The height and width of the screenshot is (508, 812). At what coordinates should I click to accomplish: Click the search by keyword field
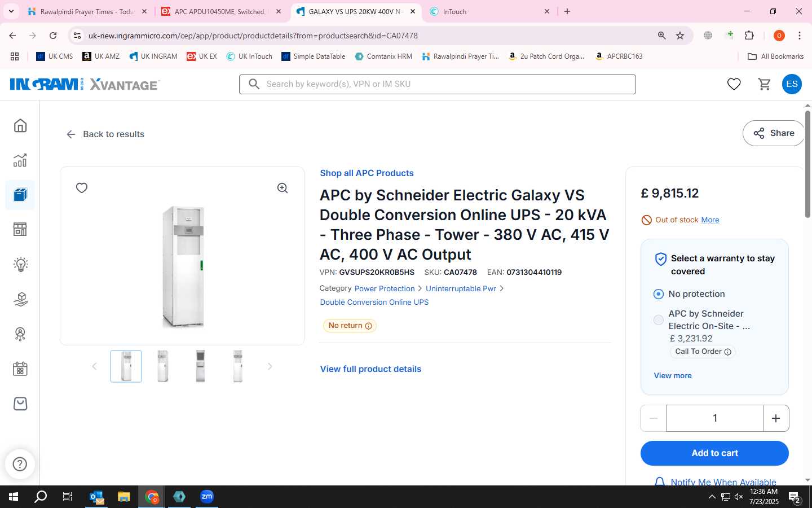[x=438, y=84]
